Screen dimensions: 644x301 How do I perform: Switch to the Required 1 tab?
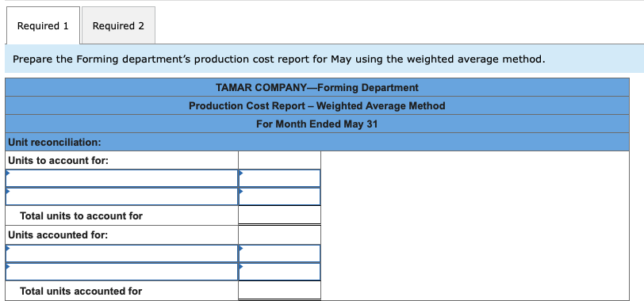[43, 25]
